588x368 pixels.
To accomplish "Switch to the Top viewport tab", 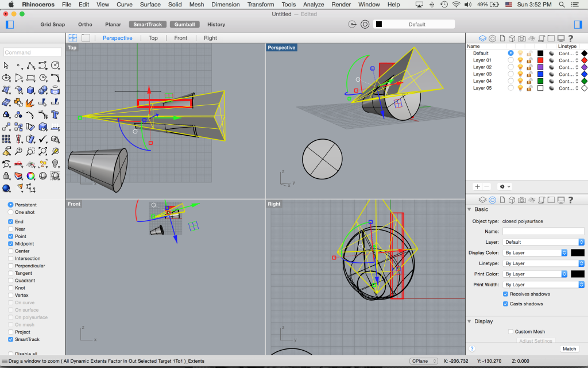I will 153,38.
